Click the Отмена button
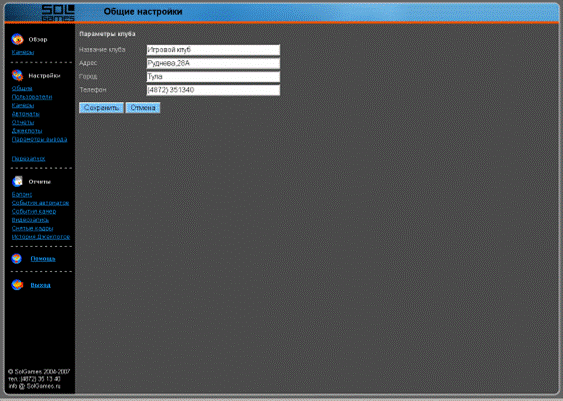Image resolution: width=563 pixels, height=401 pixels. 143,108
